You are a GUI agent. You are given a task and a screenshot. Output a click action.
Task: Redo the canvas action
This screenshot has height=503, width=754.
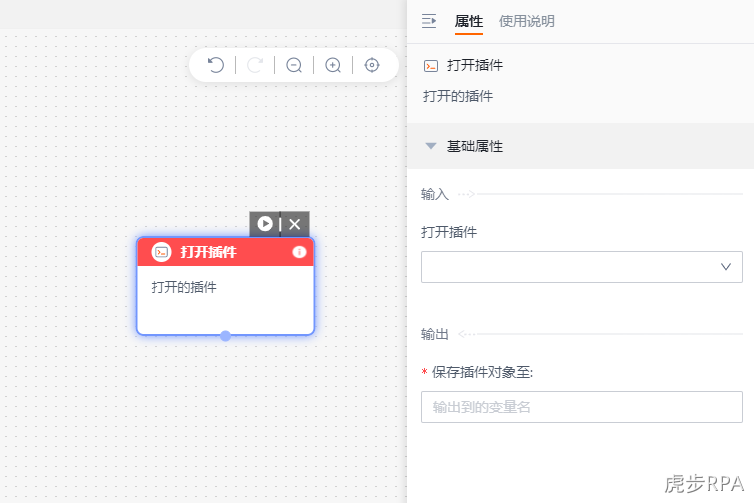pos(255,65)
